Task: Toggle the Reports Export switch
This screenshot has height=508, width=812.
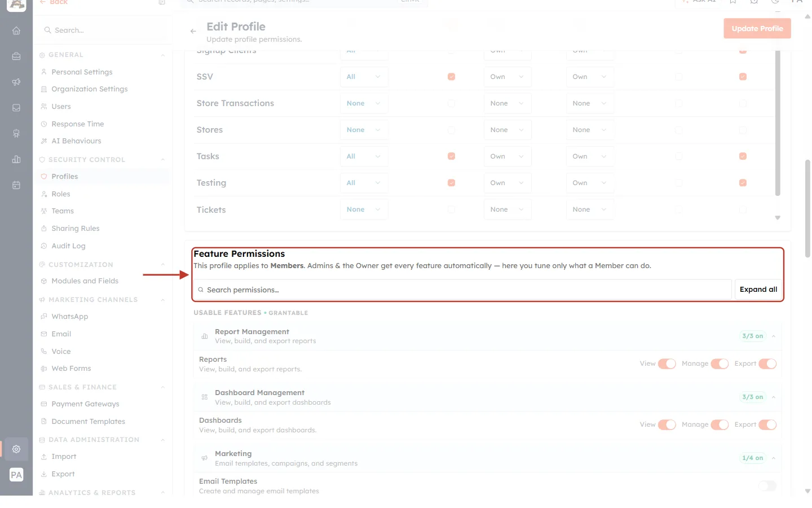Action: 767,364
